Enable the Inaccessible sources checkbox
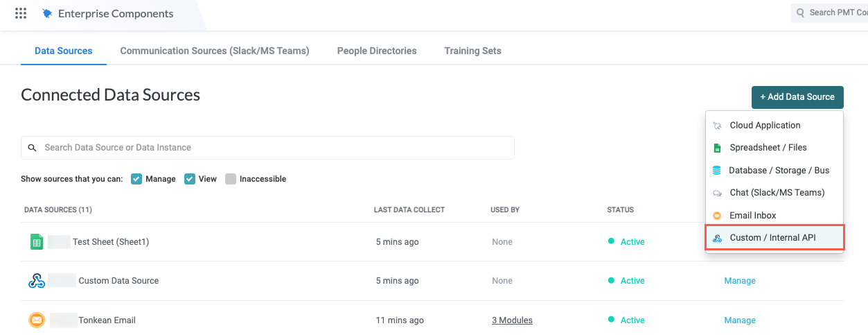Image resolution: width=868 pixels, height=335 pixels. (x=230, y=179)
